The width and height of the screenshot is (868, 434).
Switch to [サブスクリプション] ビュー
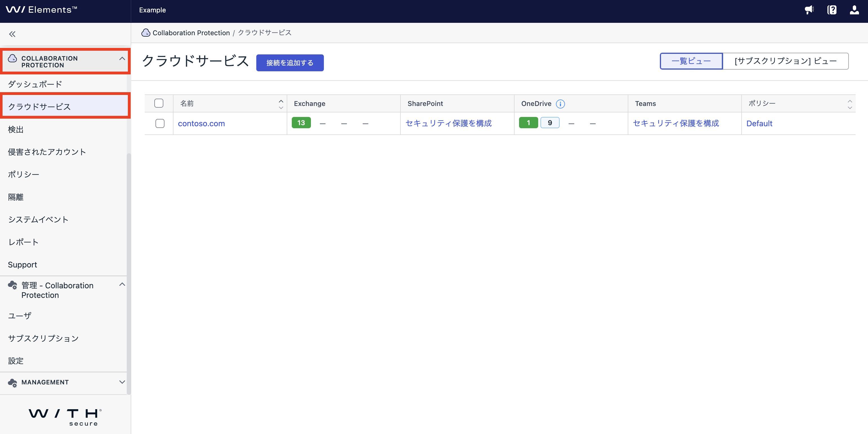[x=785, y=61]
